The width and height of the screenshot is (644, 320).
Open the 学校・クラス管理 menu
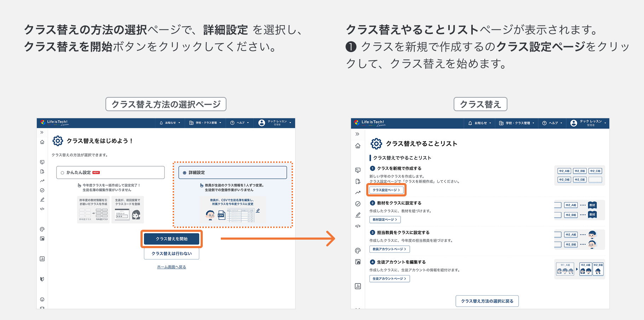205,123
